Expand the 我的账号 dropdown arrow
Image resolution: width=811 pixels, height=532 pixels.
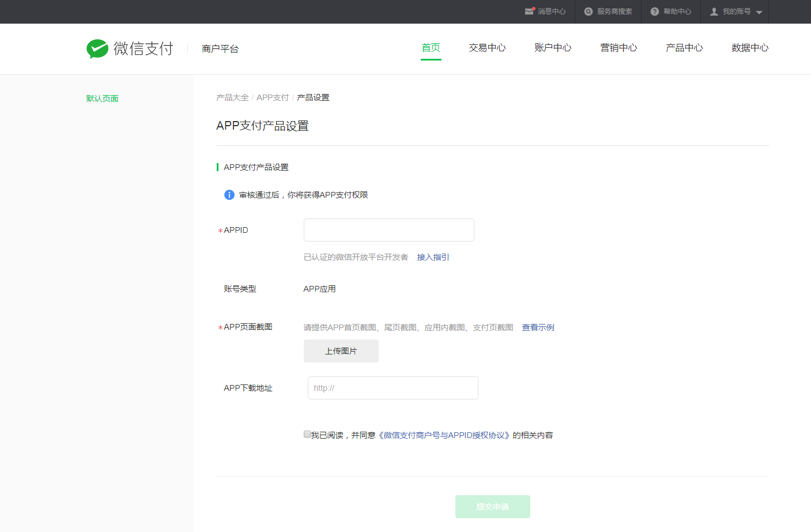pos(759,13)
